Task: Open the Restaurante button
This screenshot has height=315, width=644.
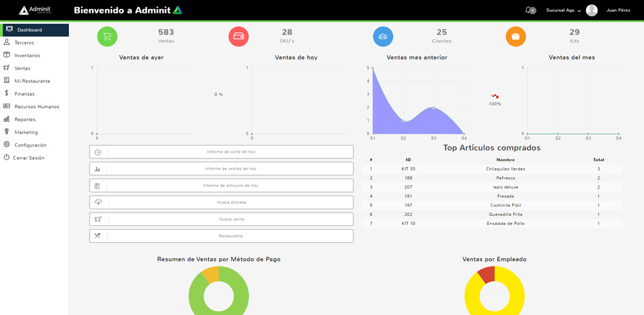Action: click(222, 236)
